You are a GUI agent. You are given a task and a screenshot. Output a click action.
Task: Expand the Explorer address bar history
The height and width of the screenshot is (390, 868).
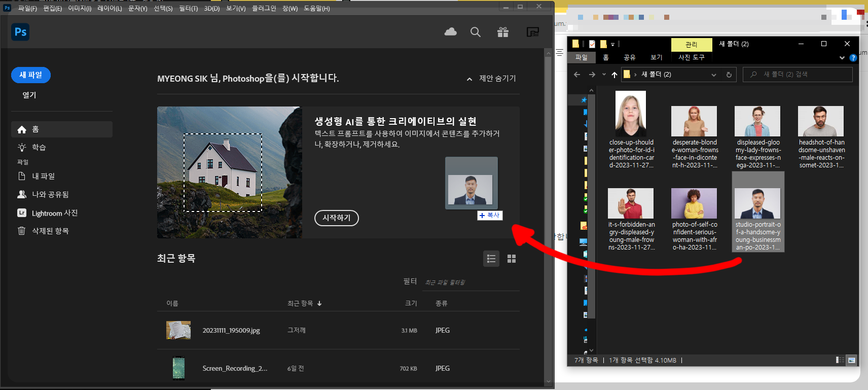pos(714,75)
